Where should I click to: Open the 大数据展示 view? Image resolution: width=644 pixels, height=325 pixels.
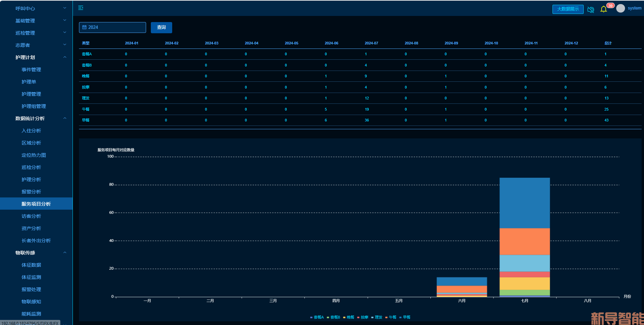(x=568, y=9)
